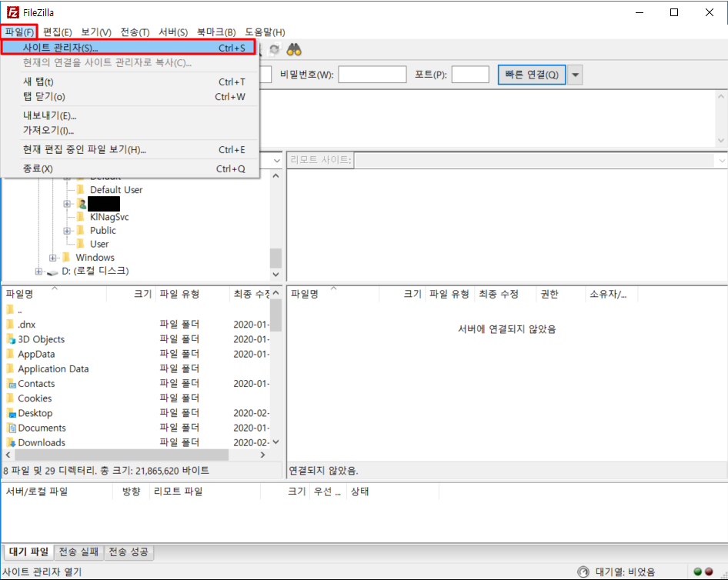The width and height of the screenshot is (728, 580).
Task: Click scroll-down arrow of local file list
Action: tap(276, 442)
